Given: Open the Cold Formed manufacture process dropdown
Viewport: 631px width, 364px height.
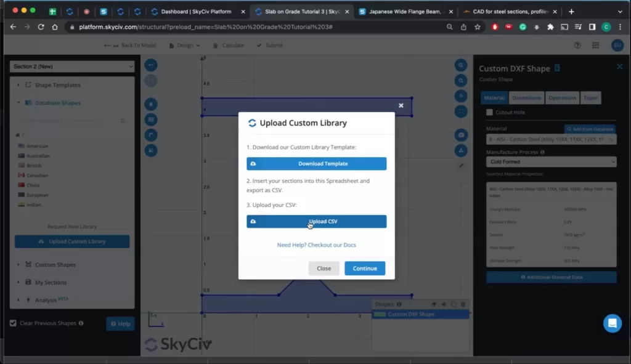Looking at the screenshot, I should [x=551, y=162].
